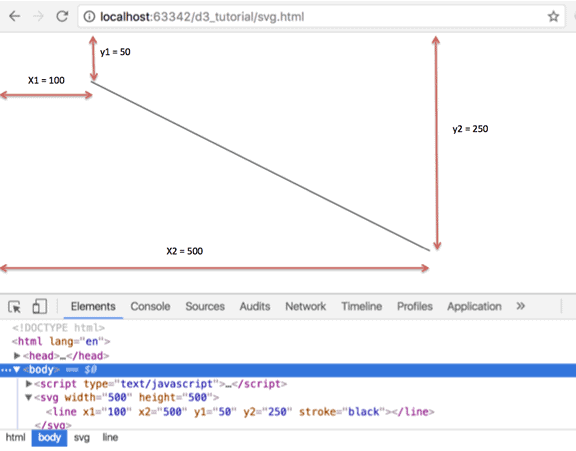Select the line element in DOM tree
The height and width of the screenshot is (451, 576).
click(x=240, y=412)
